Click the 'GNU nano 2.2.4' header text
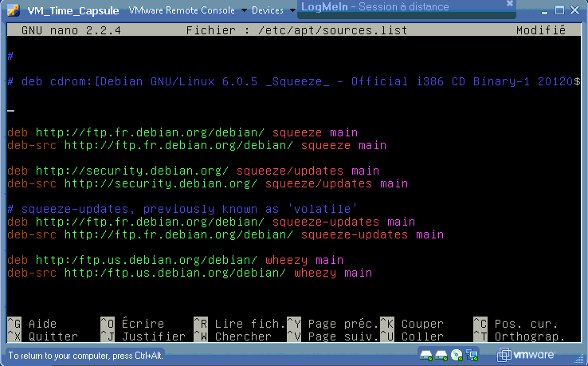Viewport: 588px width, 366px height. click(x=71, y=30)
